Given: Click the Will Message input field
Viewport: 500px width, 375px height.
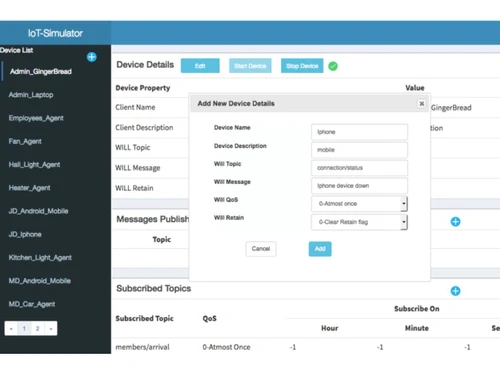Looking at the screenshot, I should (359, 186).
